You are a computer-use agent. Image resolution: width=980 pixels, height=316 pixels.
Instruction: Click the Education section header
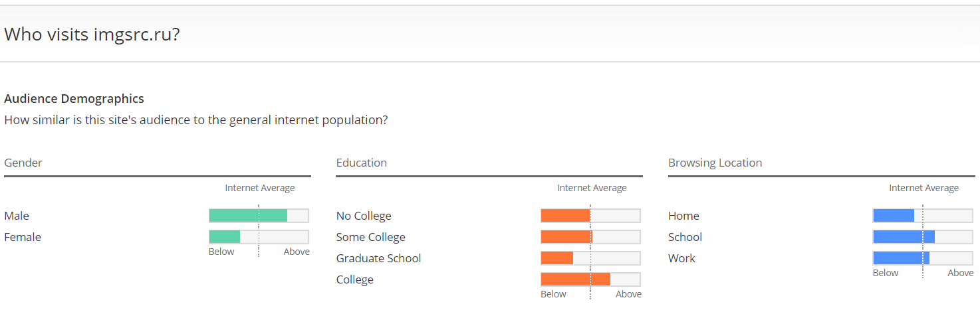[362, 163]
